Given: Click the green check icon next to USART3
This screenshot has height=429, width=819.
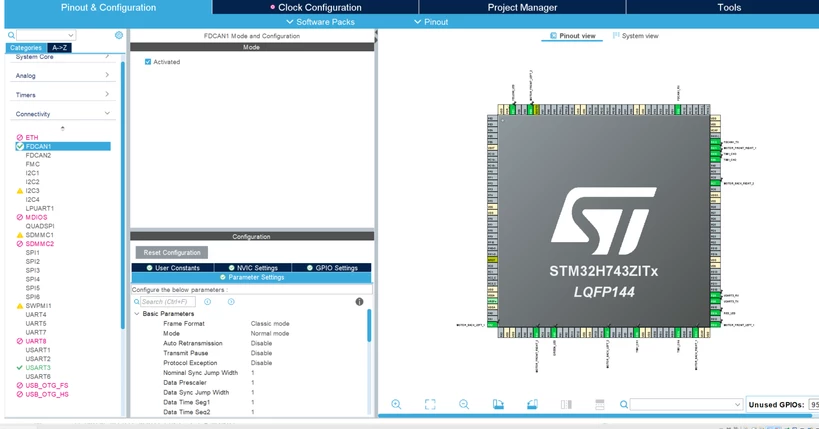Looking at the screenshot, I should click(20, 368).
